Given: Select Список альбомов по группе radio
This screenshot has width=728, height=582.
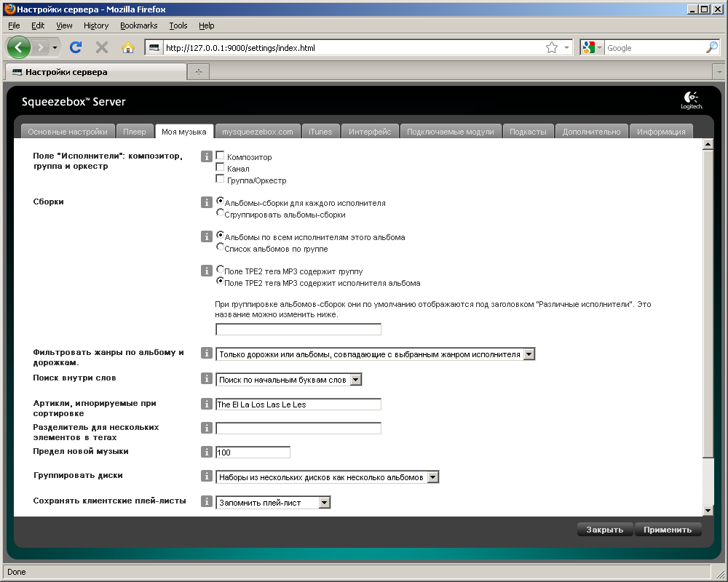Looking at the screenshot, I should click(221, 247).
